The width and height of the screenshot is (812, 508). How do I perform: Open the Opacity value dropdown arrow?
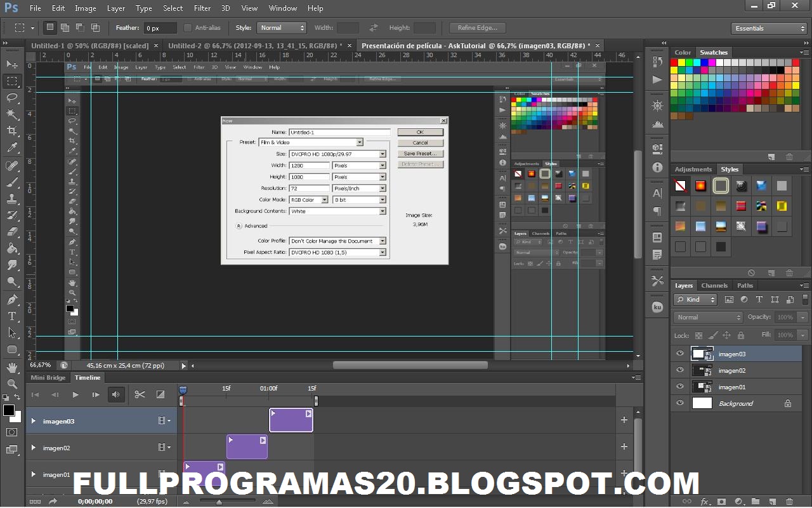803,317
